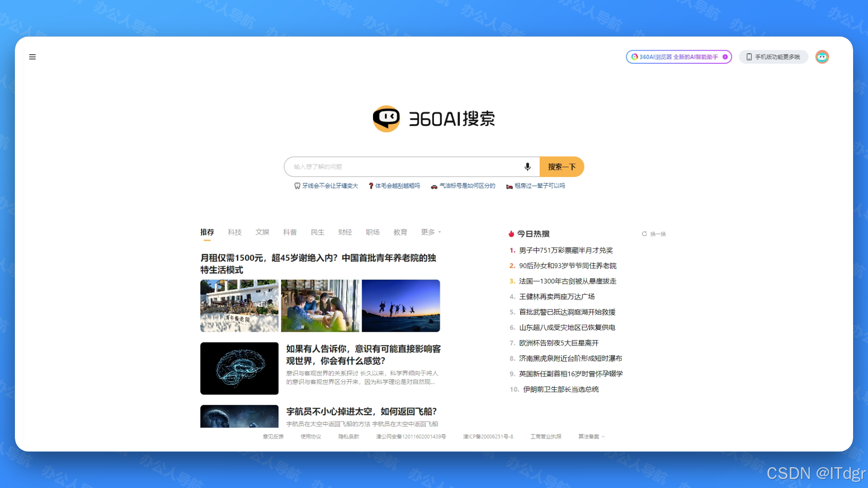Select the 科技 tab
The image size is (868, 488).
point(235,232)
